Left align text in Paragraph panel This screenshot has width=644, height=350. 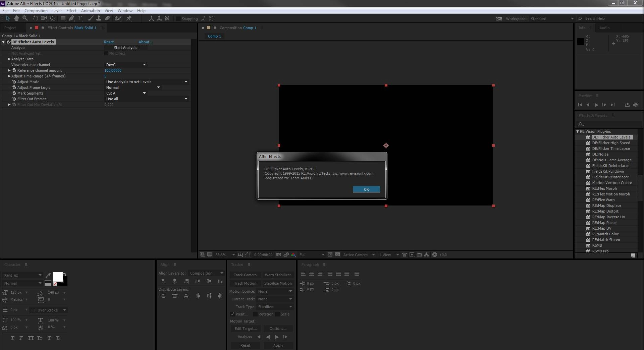tap(303, 274)
